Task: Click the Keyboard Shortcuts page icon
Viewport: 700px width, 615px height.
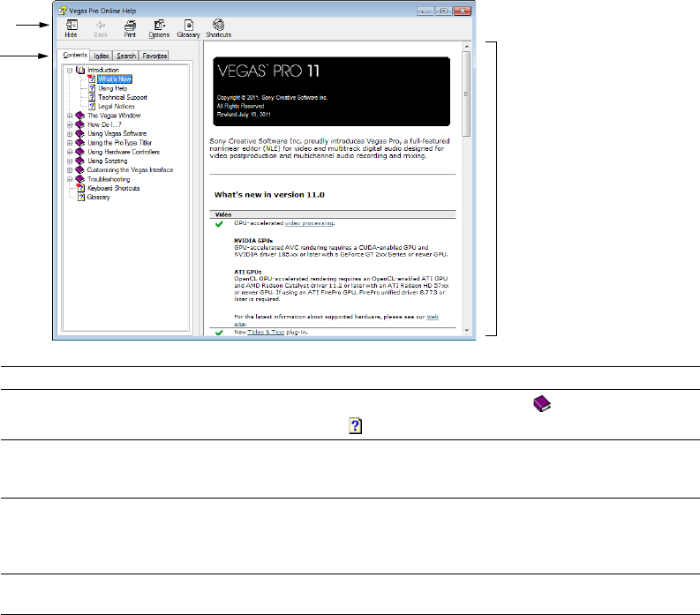Action: click(x=80, y=188)
